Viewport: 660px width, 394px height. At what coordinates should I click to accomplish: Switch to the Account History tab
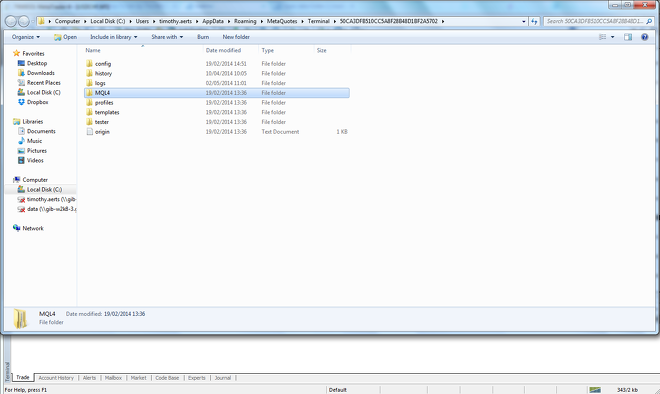click(56, 378)
